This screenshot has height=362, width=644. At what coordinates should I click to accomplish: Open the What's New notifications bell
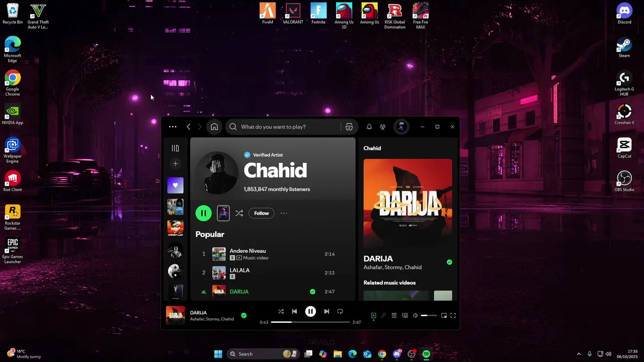point(369,127)
